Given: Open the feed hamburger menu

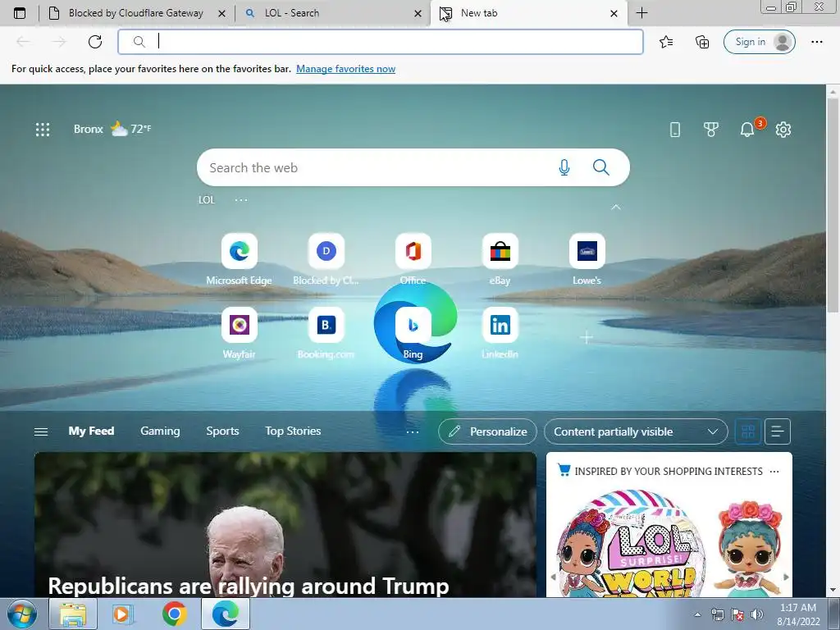Looking at the screenshot, I should pos(41,431).
